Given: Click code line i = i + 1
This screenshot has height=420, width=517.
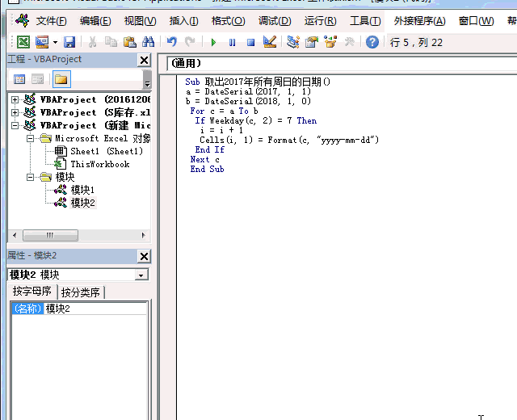Looking at the screenshot, I should [x=221, y=130].
